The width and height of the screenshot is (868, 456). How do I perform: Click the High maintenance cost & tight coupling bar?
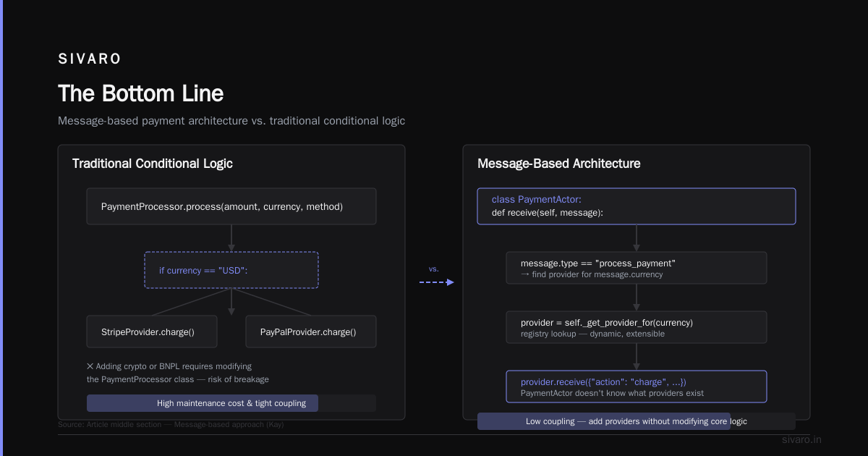(x=231, y=403)
